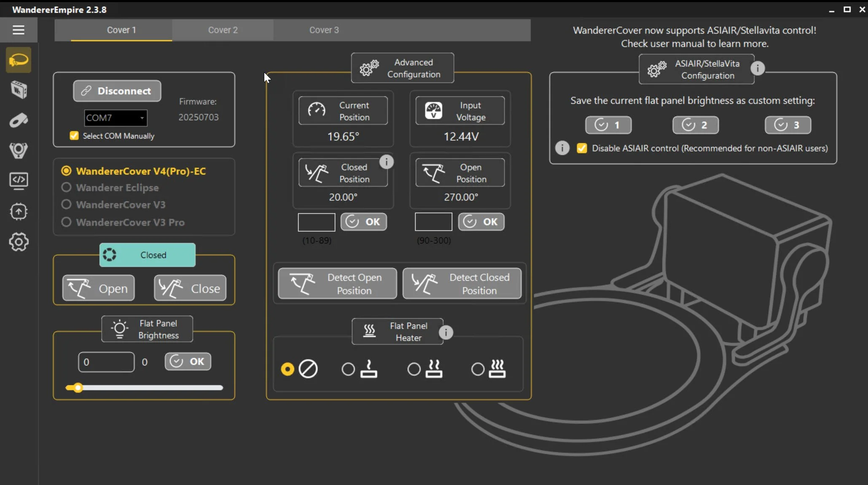The image size is (868, 485).
Task: Click the Flat Panel Heater info icon
Action: coord(446,332)
